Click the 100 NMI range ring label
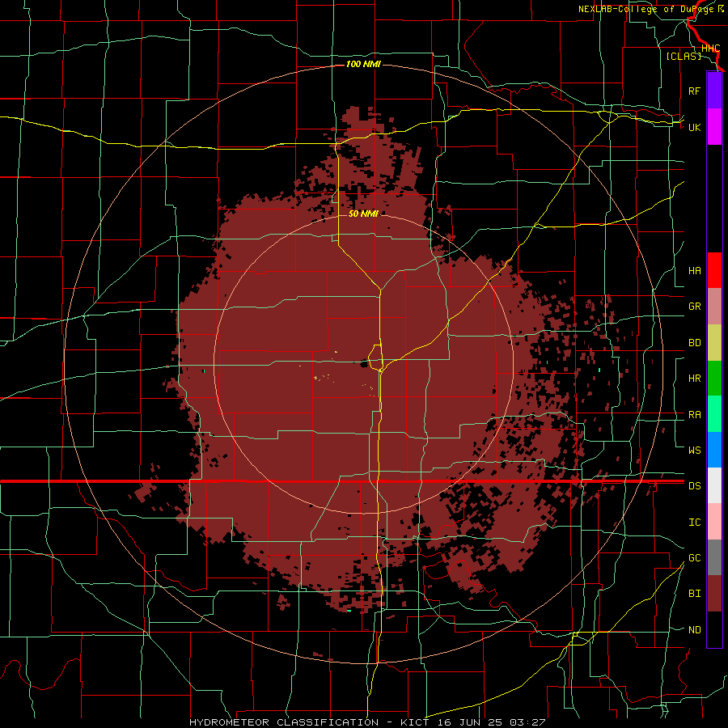728x728 pixels. 363,64
